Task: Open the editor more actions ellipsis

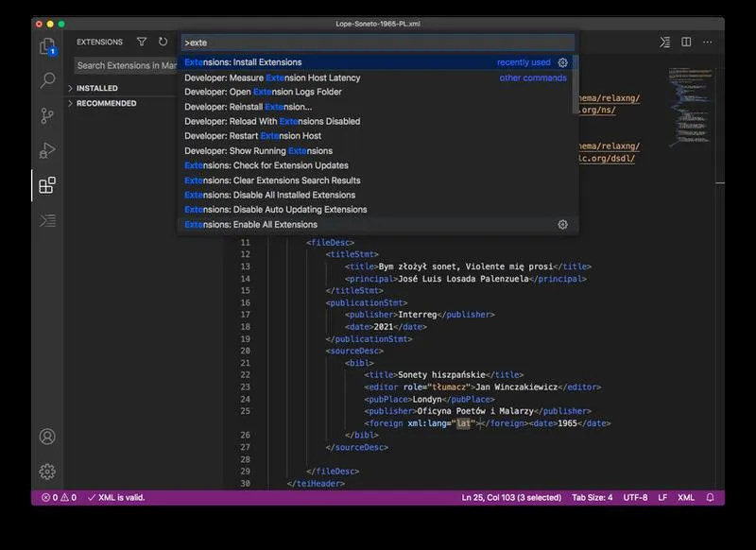Action: pos(707,42)
